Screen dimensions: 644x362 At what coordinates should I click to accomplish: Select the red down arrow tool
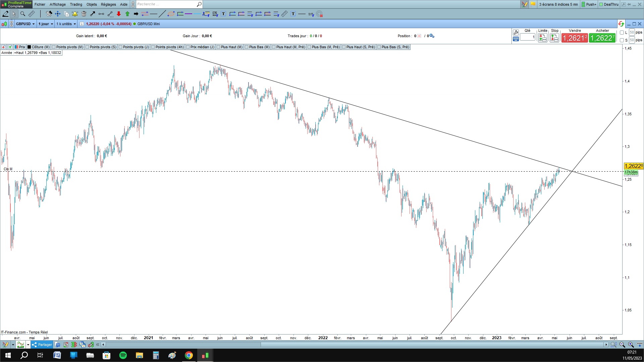pos(119,14)
